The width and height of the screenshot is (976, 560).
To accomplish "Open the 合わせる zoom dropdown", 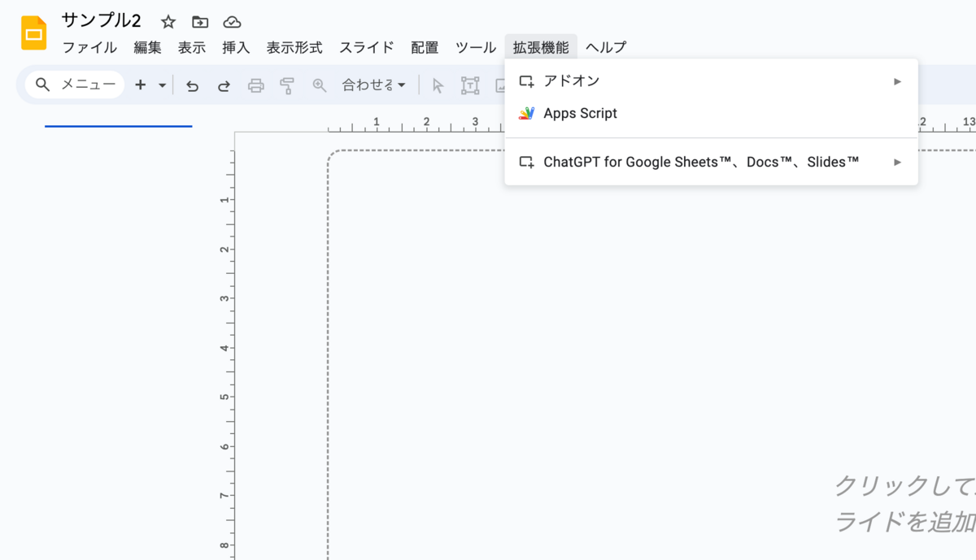I will coord(373,85).
